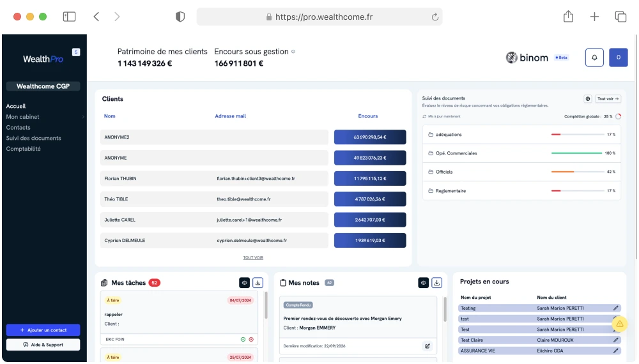Open the Safari share menu

coord(568,17)
